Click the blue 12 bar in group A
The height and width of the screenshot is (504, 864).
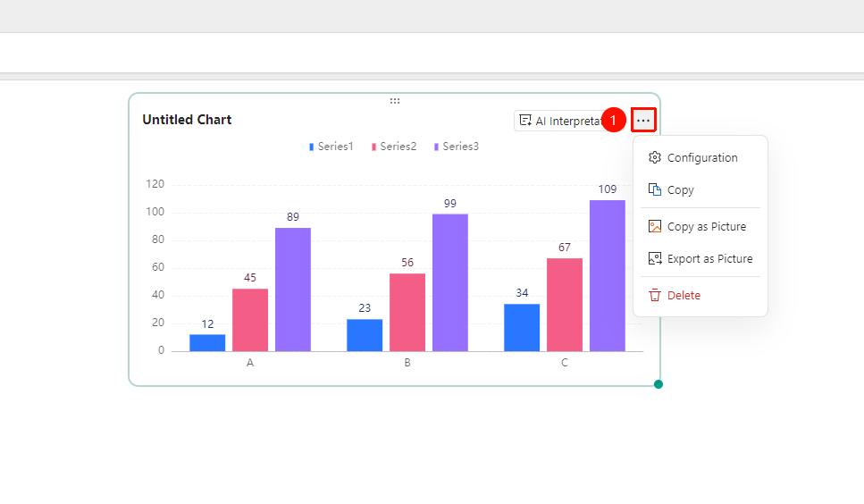click(x=207, y=342)
